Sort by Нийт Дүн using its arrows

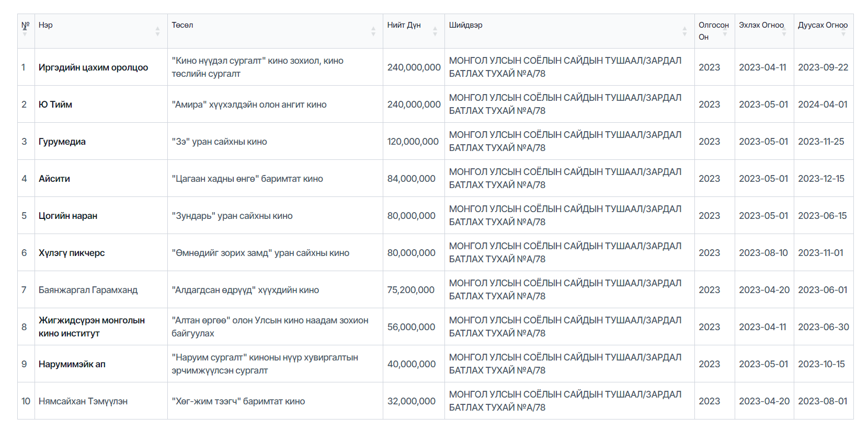pos(435,31)
